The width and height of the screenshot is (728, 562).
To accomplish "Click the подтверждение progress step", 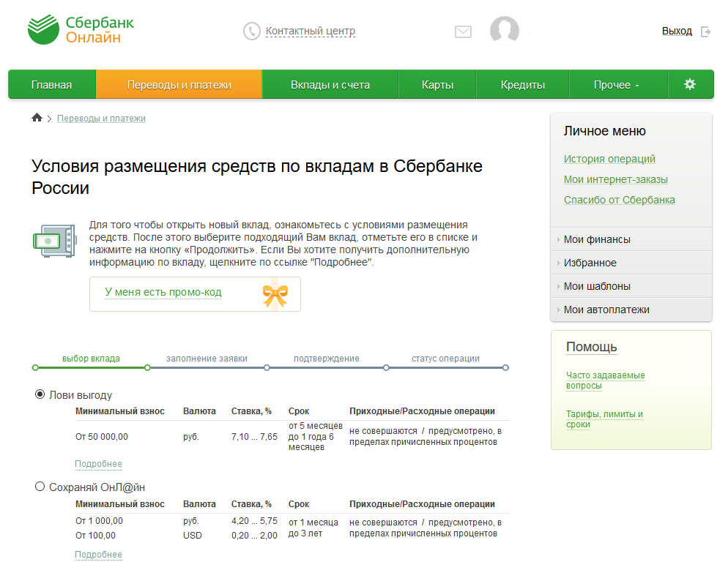I will (x=327, y=359).
